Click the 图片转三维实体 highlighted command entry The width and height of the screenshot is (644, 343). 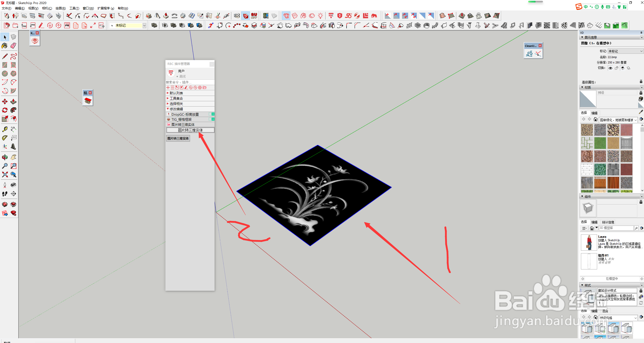190,130
